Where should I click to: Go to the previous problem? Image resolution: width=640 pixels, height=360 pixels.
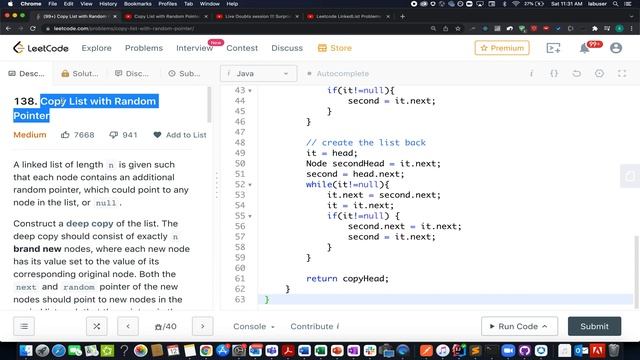[x=128, y=326]
